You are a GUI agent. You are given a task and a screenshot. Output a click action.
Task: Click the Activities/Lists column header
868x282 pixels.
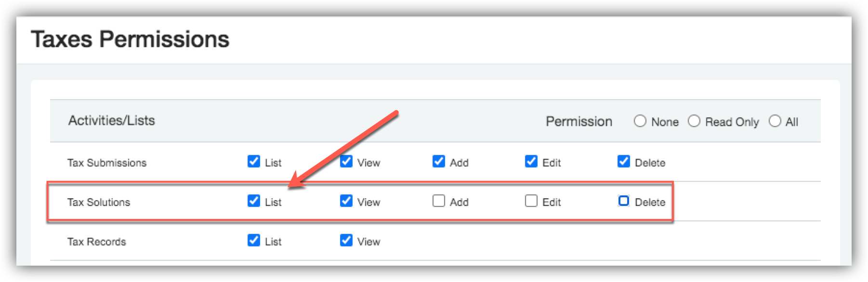pyautogui.click(x=112, y=120)
